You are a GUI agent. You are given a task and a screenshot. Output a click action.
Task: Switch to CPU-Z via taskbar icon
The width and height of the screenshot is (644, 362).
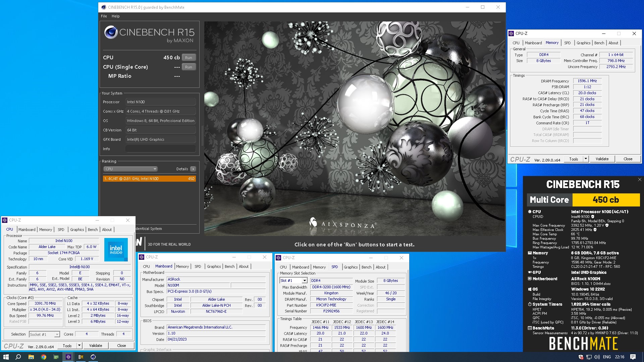pos(68,357)
